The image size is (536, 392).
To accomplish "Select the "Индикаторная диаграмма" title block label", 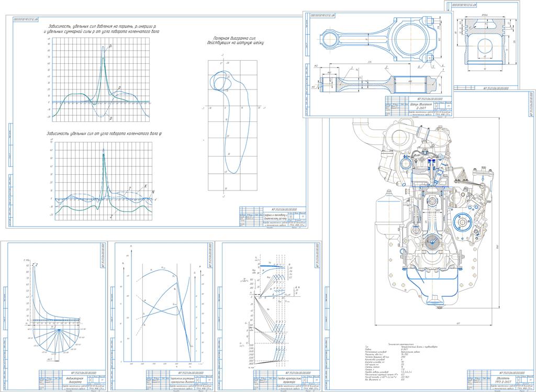I will point(75,380).
